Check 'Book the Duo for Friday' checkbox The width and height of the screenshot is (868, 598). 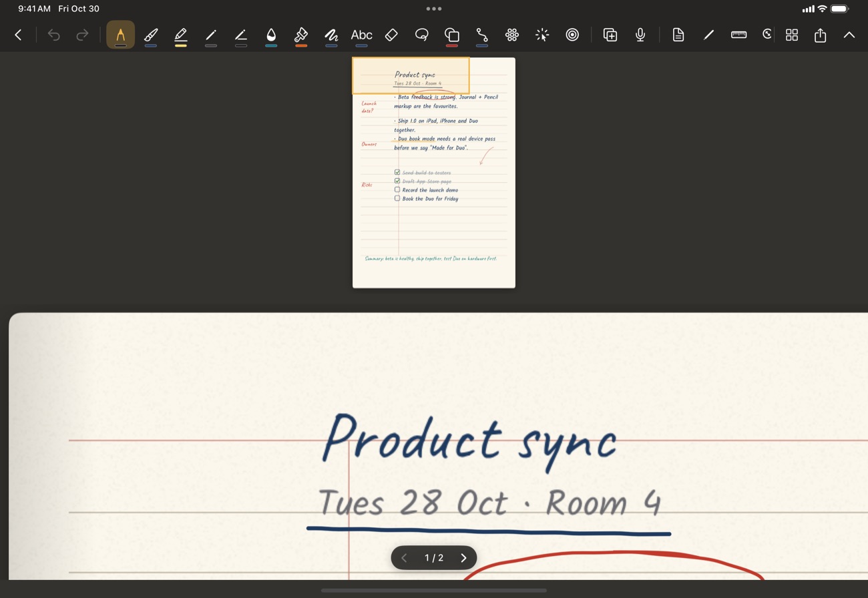397,198
